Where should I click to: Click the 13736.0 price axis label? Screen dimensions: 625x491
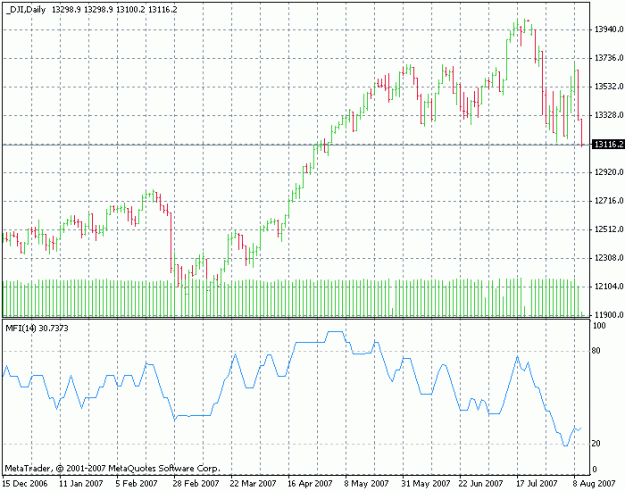(x=609, y=58)
